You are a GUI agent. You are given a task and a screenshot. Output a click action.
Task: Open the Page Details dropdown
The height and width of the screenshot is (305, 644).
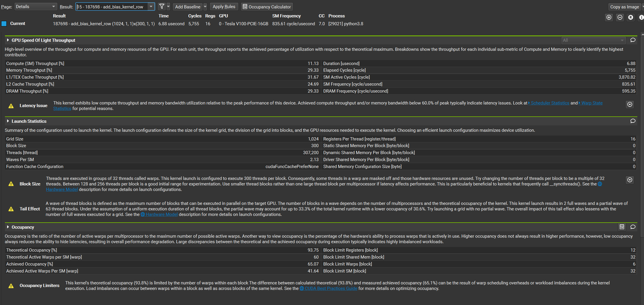pyautogui.click(x=35, y=6)
